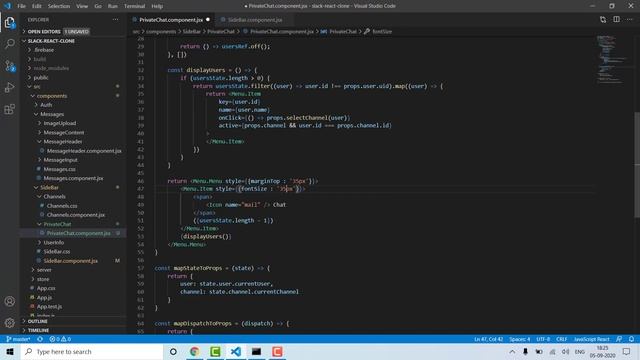Expand the Open Editors section

coord(44,31)
